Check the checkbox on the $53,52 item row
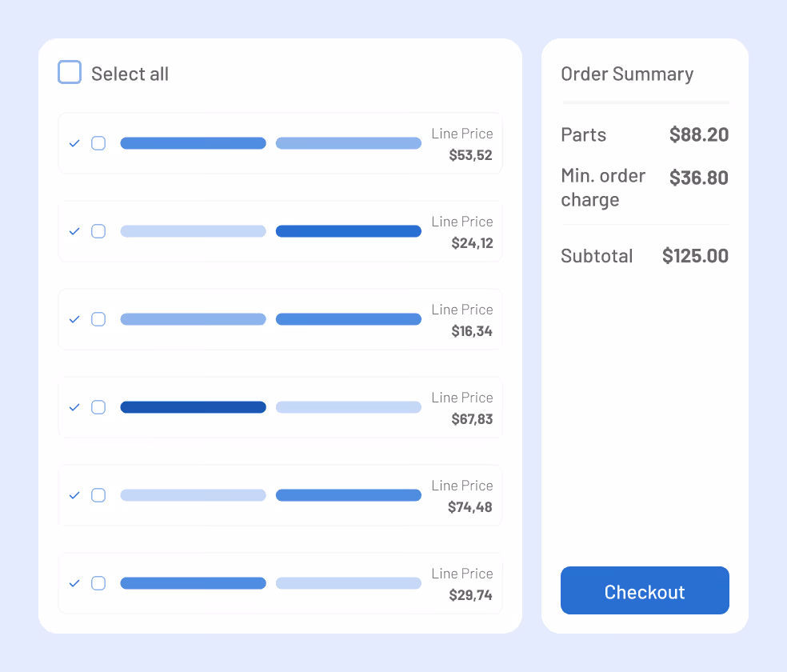787x672 pixels. (x=98, y=143)
